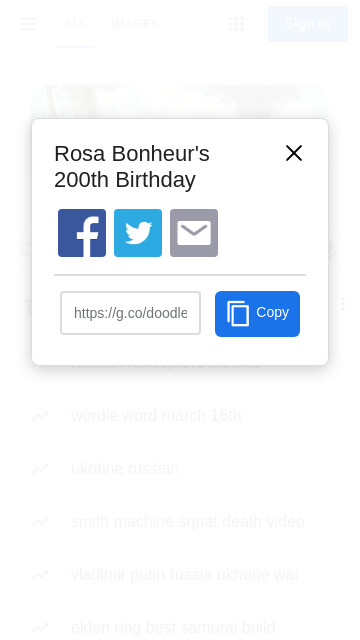Share the doodle on Facebook
Screen dimensions: 360x640
(x=82, y=233)
